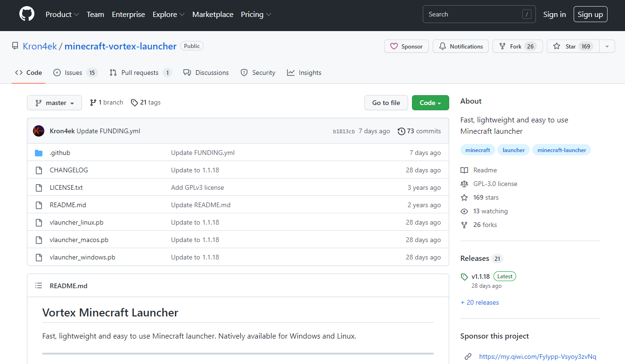Screen dimensions: 625x364
Task: Open the Product menu
Action: [x=62, y=14]
